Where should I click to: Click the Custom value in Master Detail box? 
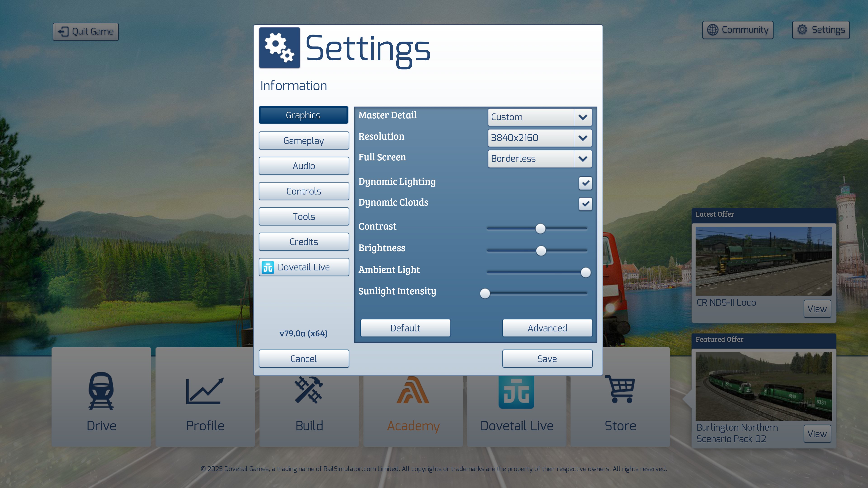tap(507, 117)
